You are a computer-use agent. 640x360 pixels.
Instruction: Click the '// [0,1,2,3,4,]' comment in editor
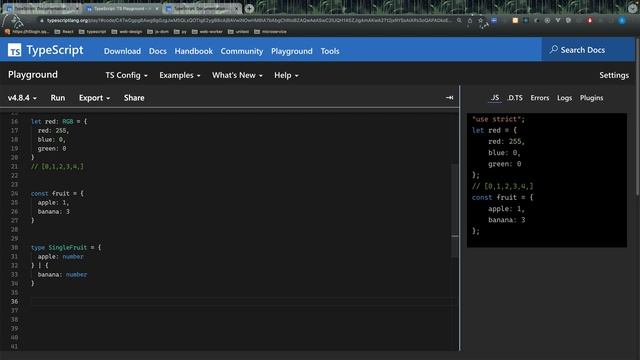[x=57, y=166]
